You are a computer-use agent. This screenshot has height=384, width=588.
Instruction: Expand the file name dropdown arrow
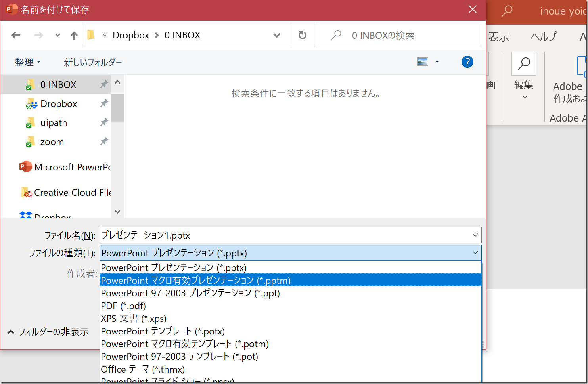(475, 235)
